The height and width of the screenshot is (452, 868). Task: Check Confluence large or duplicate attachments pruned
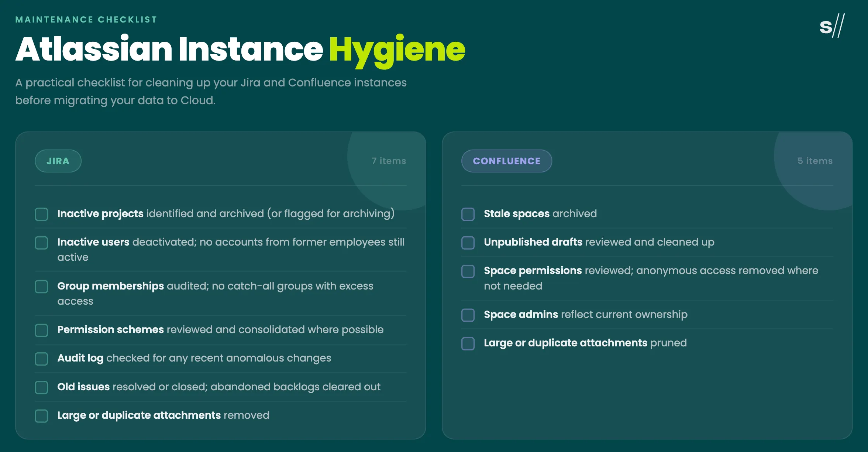click(x=468, y=343)
